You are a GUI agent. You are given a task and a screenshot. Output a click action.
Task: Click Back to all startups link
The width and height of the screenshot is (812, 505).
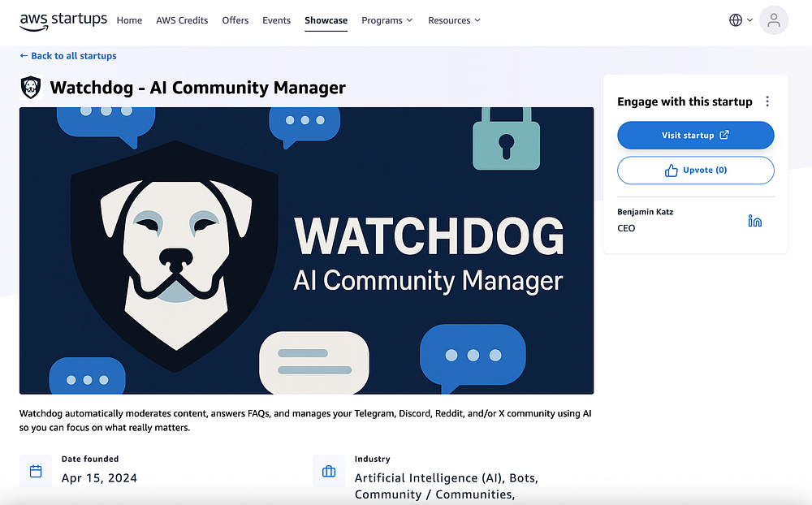tap(68, 55)
